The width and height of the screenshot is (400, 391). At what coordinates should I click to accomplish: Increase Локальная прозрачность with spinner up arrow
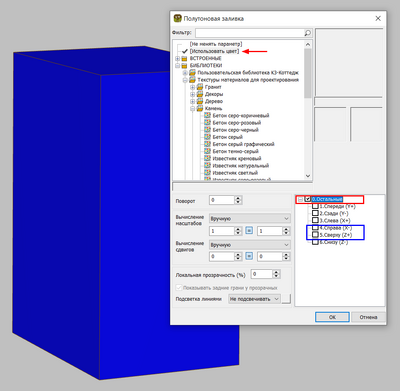click(276, 272)
